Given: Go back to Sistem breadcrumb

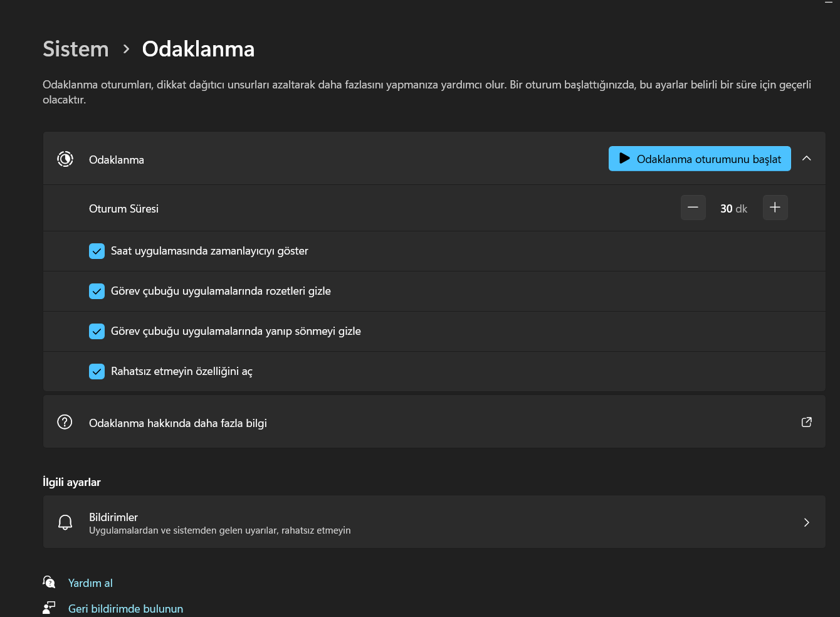Looking at the screenshot, I should click(76, 49).
